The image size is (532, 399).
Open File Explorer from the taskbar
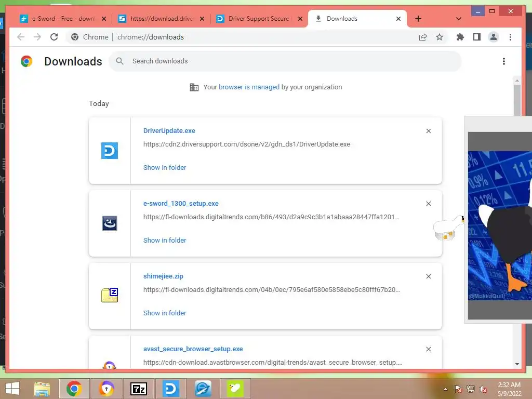coord(42,389)
